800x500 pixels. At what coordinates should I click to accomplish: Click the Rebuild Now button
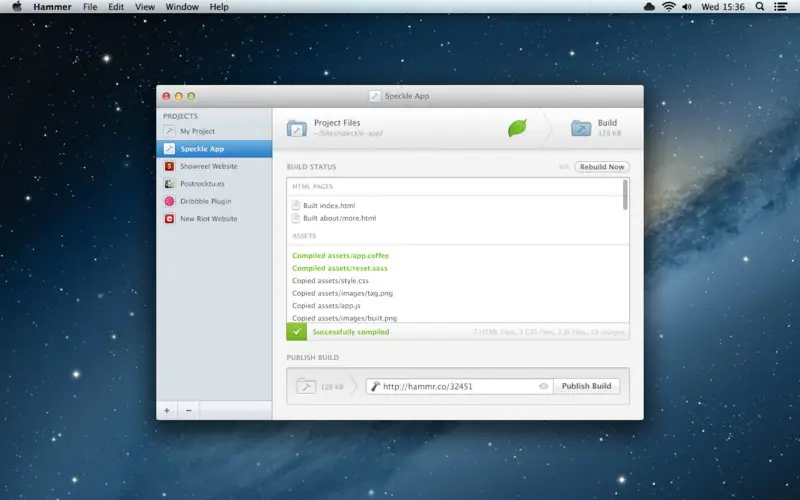[602, 167]
